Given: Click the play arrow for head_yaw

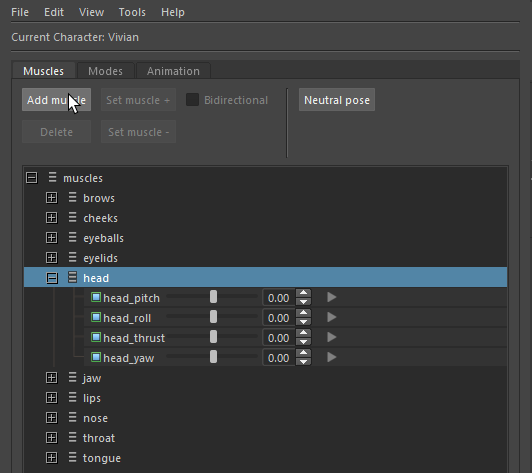Looking at the screenshot, I should point(331,357).
